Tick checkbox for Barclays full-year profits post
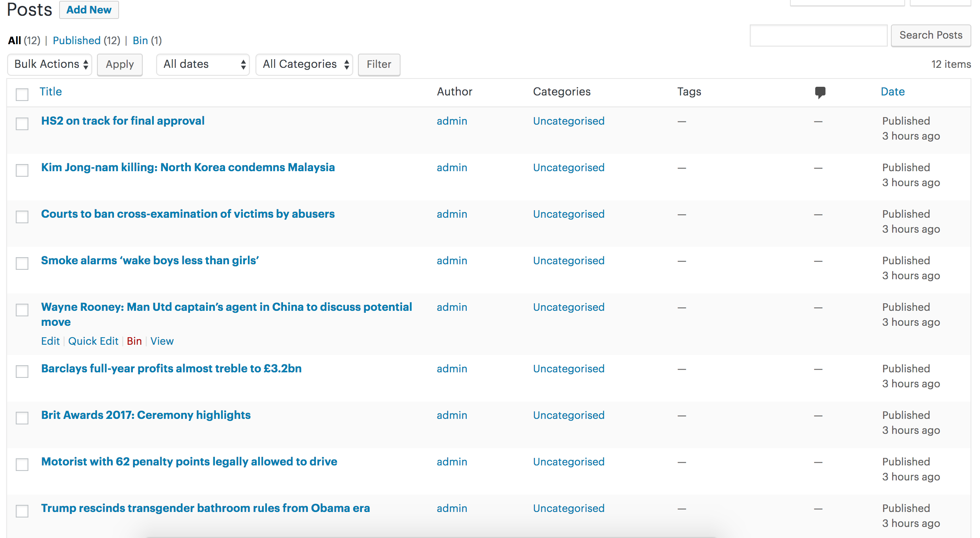This screenshot has width=980, height=538. click(x=22, y=372)
